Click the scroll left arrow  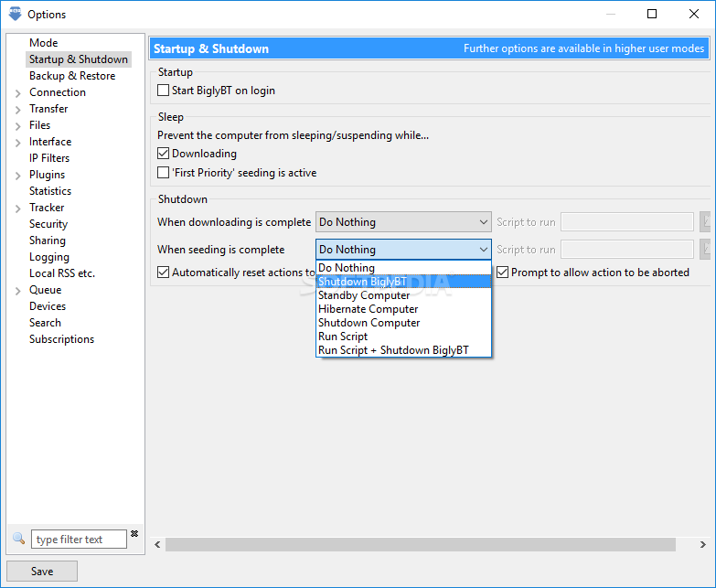[157, 544]
